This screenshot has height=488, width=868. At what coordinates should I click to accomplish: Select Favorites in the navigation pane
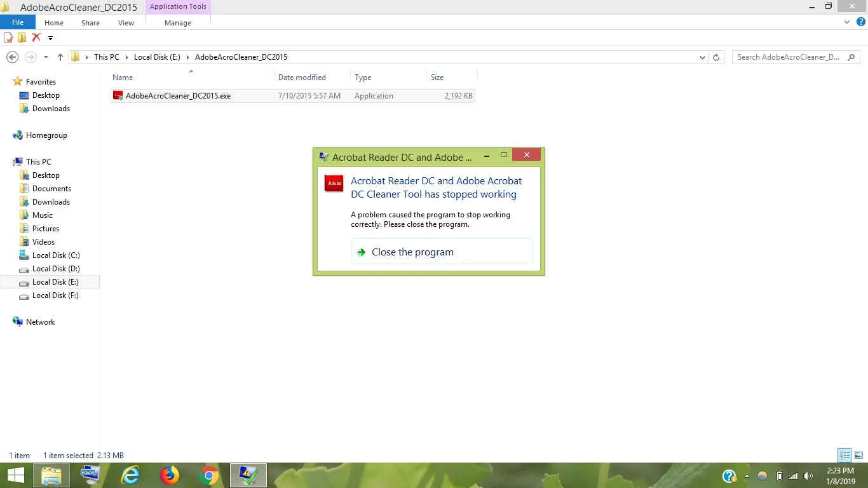coord(41,82)
